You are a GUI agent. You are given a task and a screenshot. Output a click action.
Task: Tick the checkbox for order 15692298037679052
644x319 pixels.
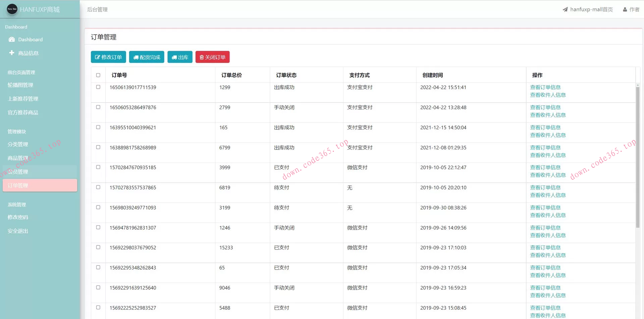coord(98,247)
